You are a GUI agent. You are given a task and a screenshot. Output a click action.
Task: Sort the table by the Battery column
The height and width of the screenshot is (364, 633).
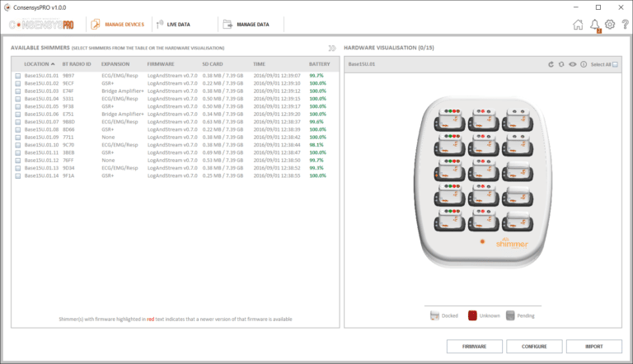pyautogui.click(x=319, y=63)
